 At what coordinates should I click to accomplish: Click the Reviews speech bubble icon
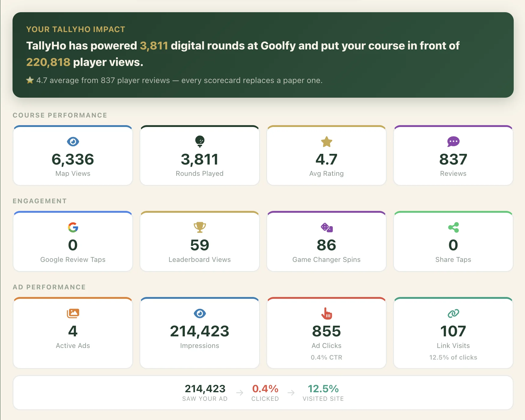coord(453,142)
